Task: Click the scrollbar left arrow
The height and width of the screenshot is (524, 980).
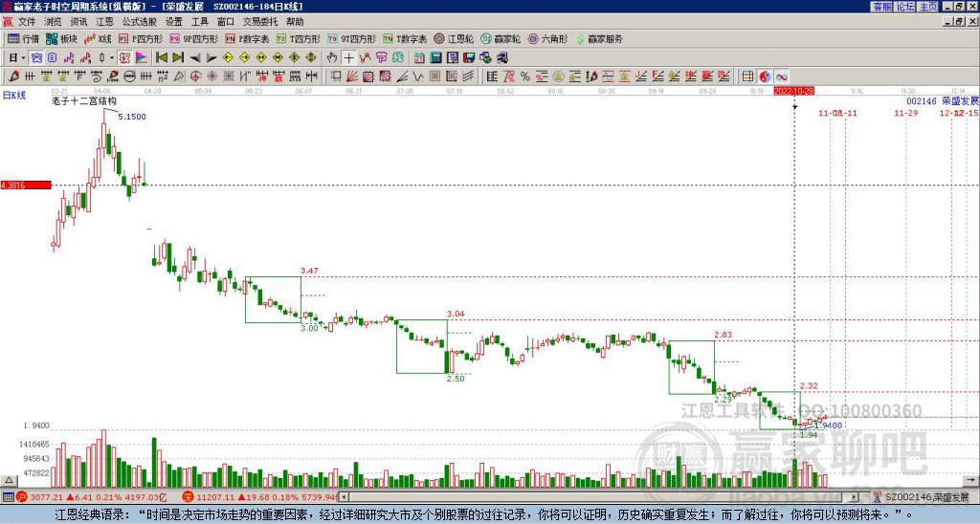Action: 344,497
